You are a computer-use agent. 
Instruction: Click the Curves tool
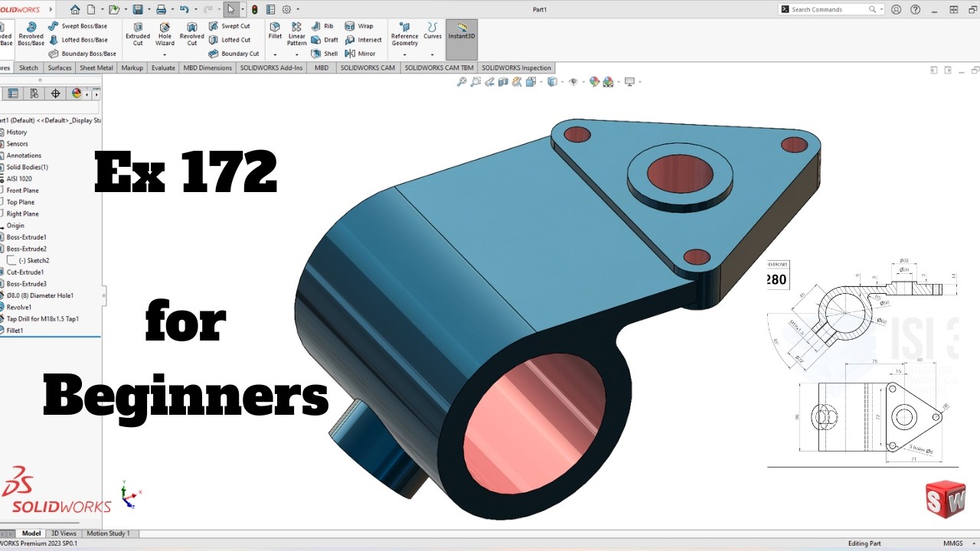(433, 31)
